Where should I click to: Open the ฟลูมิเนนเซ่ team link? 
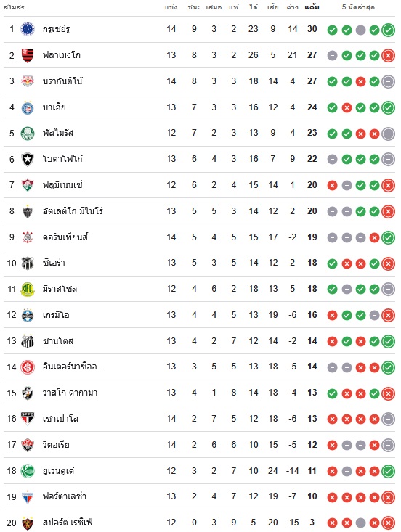(x=62, y=185)
